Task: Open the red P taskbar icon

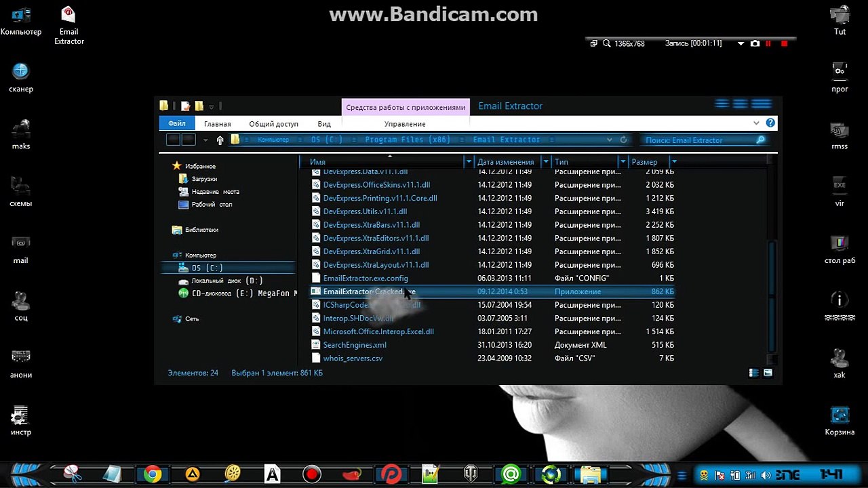Action: point(391,474)
